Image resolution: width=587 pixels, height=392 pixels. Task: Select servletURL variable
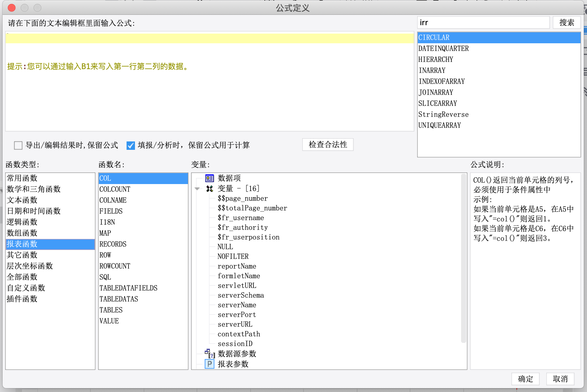pos(237,285)
